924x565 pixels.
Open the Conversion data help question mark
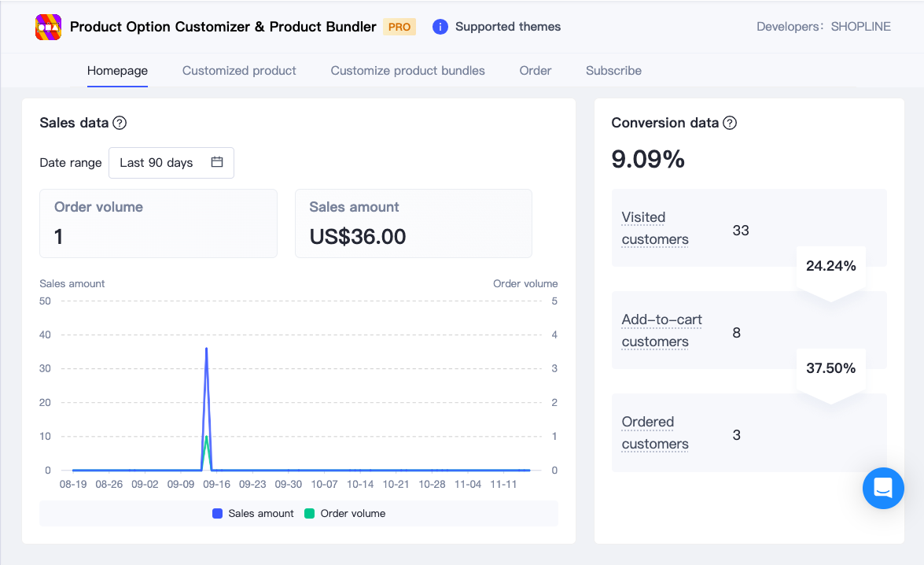[730, 123]
